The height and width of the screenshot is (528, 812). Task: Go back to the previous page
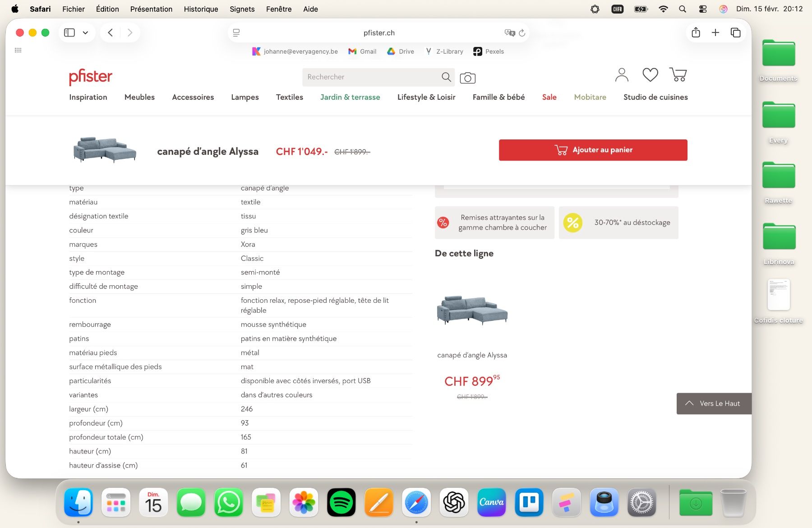110,32
